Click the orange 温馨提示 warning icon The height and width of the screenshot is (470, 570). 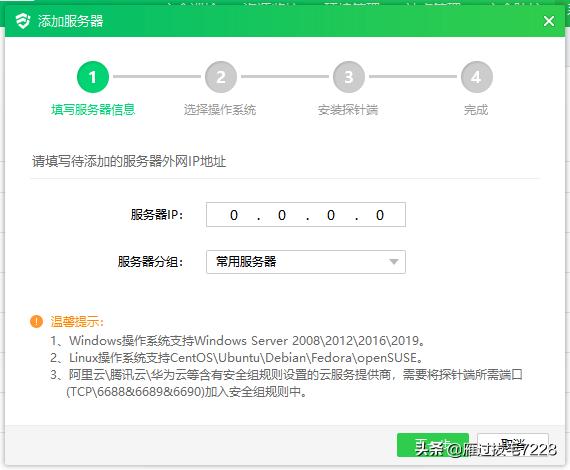(36, 321)
